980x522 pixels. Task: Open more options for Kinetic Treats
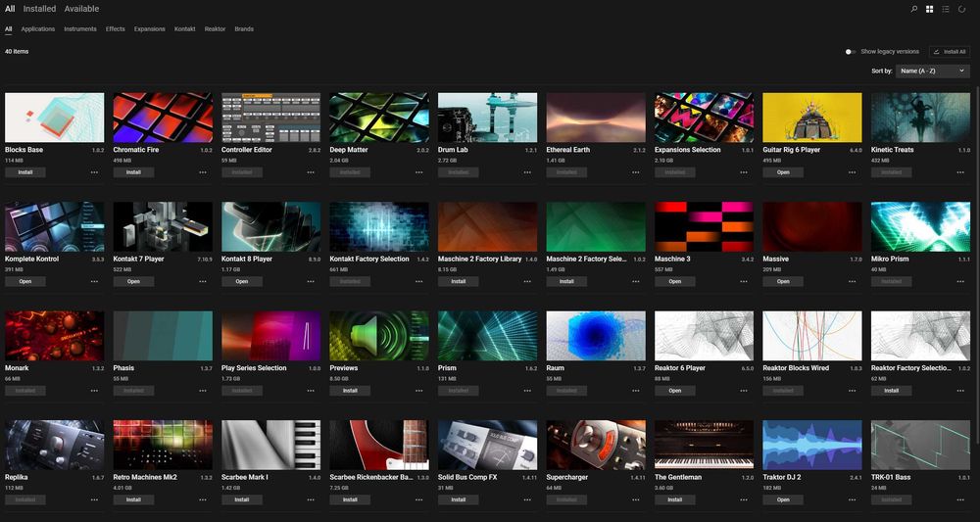[x=960, y=172]
